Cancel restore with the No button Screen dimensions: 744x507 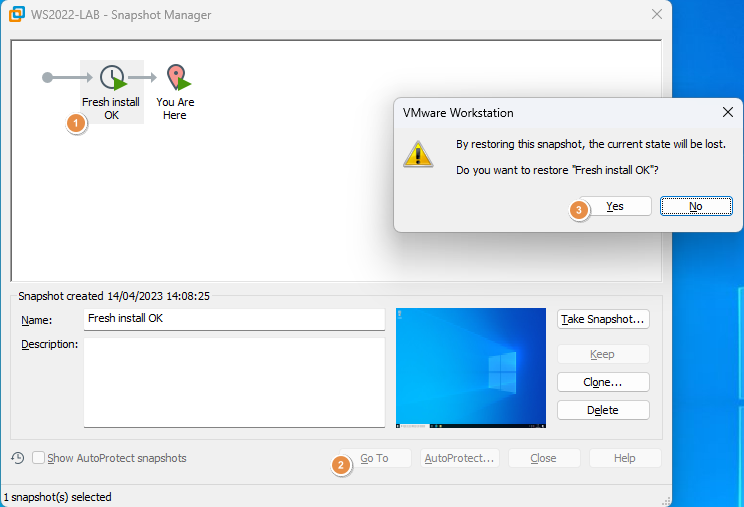pos(696,206)
